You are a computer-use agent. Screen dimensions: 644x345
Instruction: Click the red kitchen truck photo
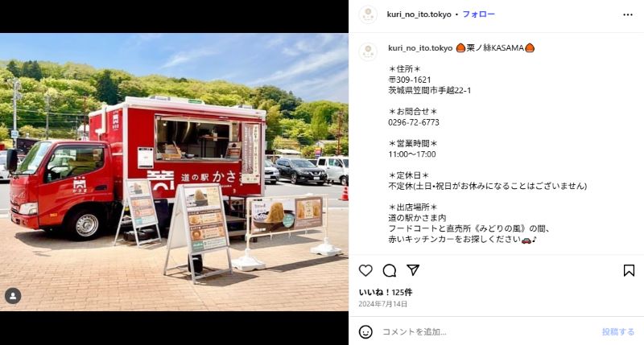click(174, 172)
